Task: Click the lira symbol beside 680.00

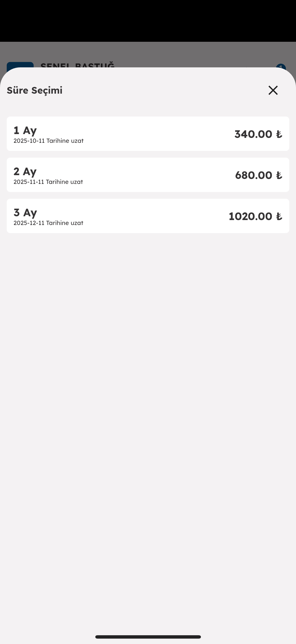Action: click(279, 175)
